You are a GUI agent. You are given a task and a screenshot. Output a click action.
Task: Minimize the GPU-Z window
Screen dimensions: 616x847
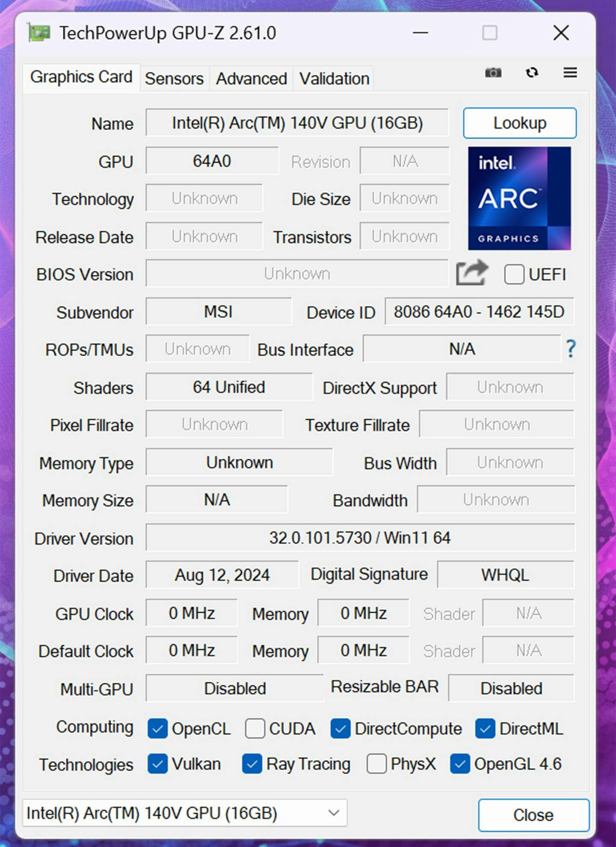[421, 33]
